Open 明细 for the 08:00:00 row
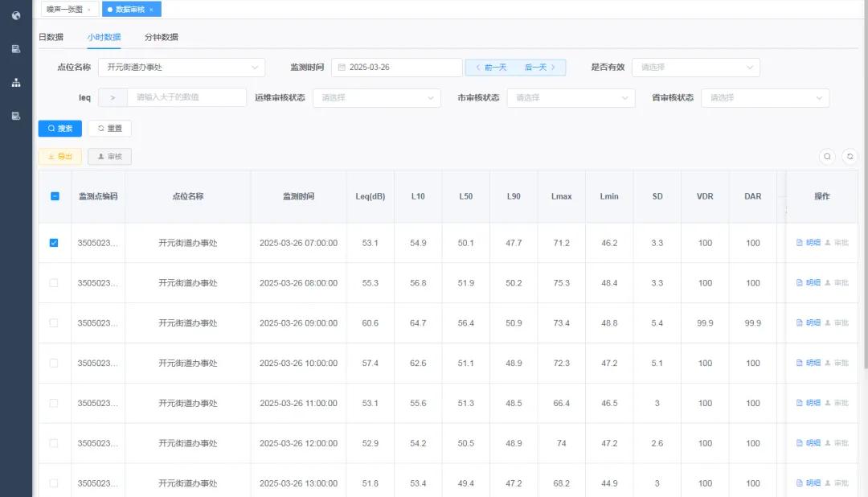Screen dimensions: 868x497 (x=809, y=282)
